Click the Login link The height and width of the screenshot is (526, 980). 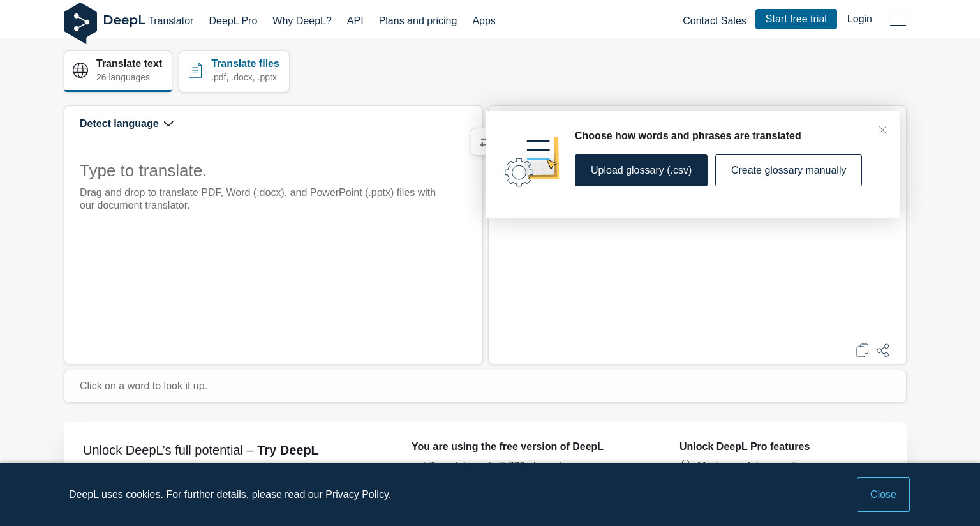point(859,19)
